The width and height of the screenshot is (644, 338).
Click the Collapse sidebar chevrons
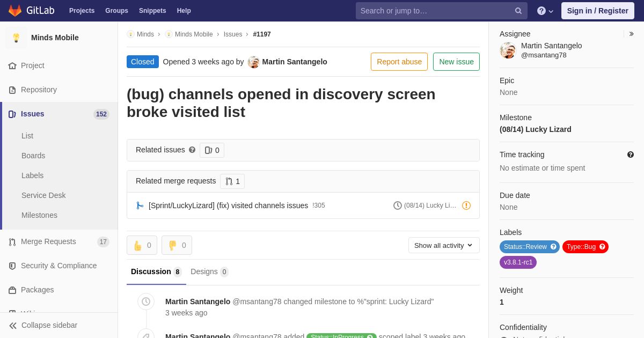13,325
